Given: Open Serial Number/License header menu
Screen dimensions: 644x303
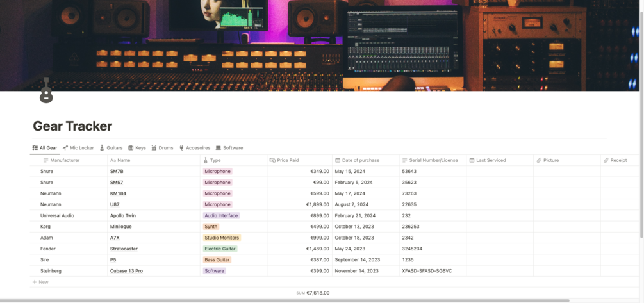Looking at the screenshot, I should tap(433, 160).
